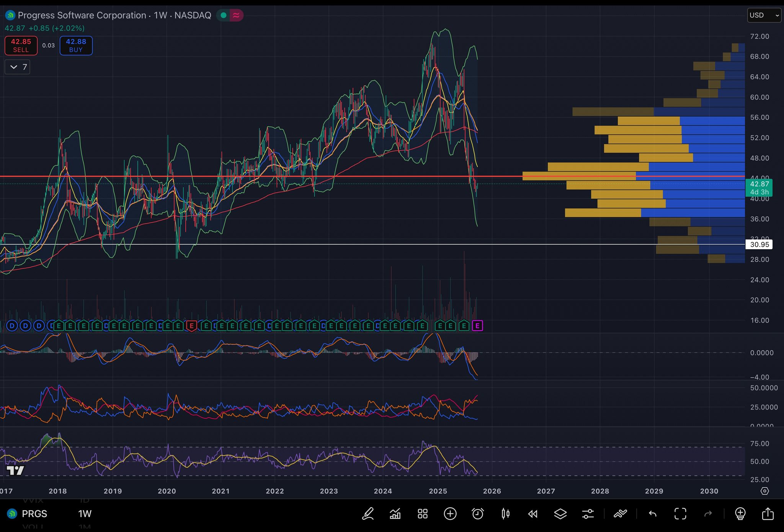Share the chart with the export icon

click(x=768, y=514)
